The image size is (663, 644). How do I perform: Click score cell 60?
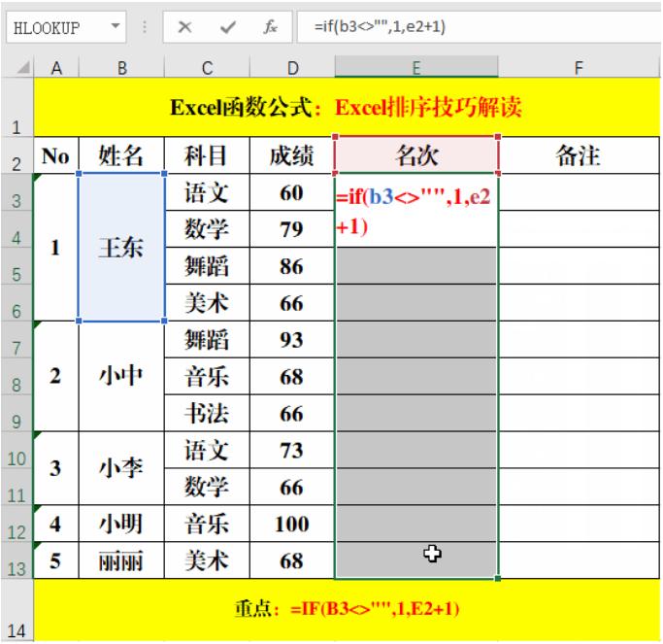point(292,192)
